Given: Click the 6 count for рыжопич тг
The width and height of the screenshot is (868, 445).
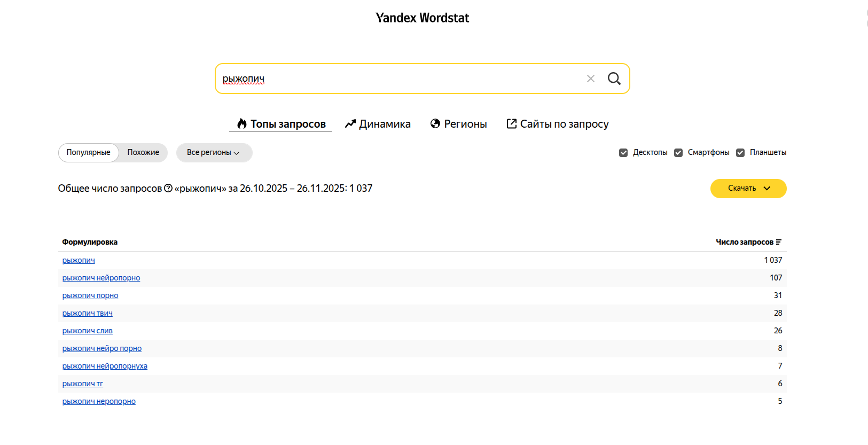Looking at the screenshot, I should click(780, 384).
